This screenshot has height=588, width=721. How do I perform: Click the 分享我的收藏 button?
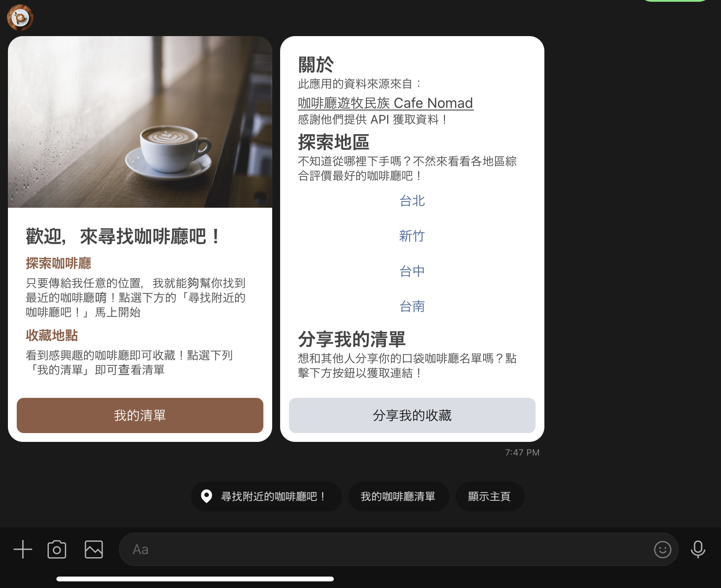point(412,415)
